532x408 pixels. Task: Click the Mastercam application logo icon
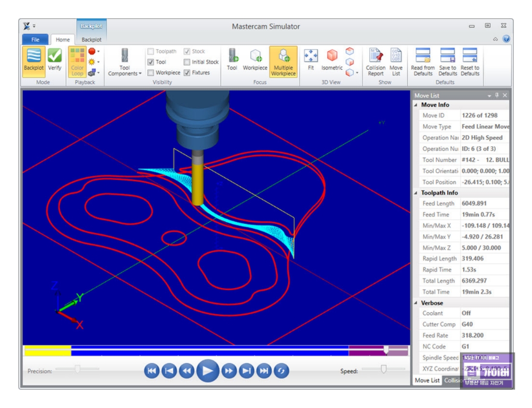pyautogui.click(x=27, y=26)
